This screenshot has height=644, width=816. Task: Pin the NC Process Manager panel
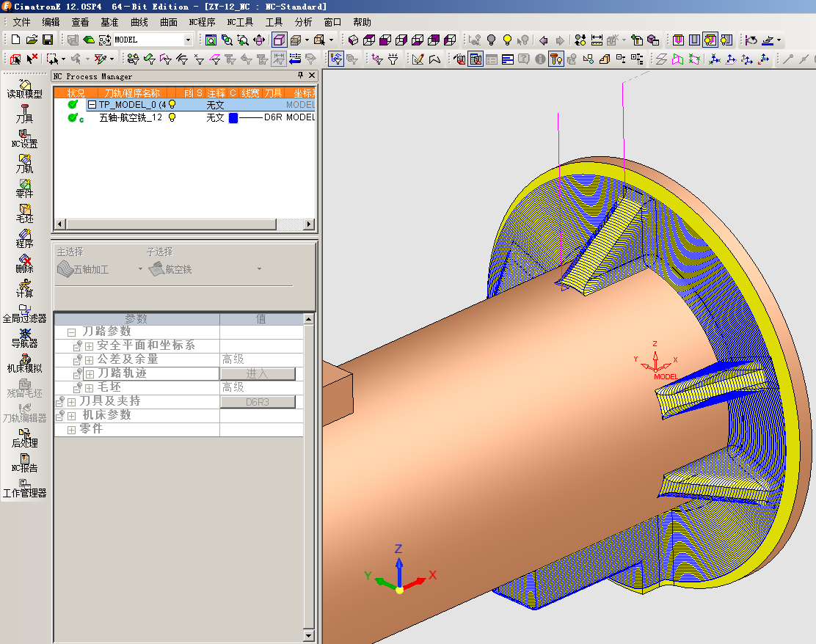(300, 76)
